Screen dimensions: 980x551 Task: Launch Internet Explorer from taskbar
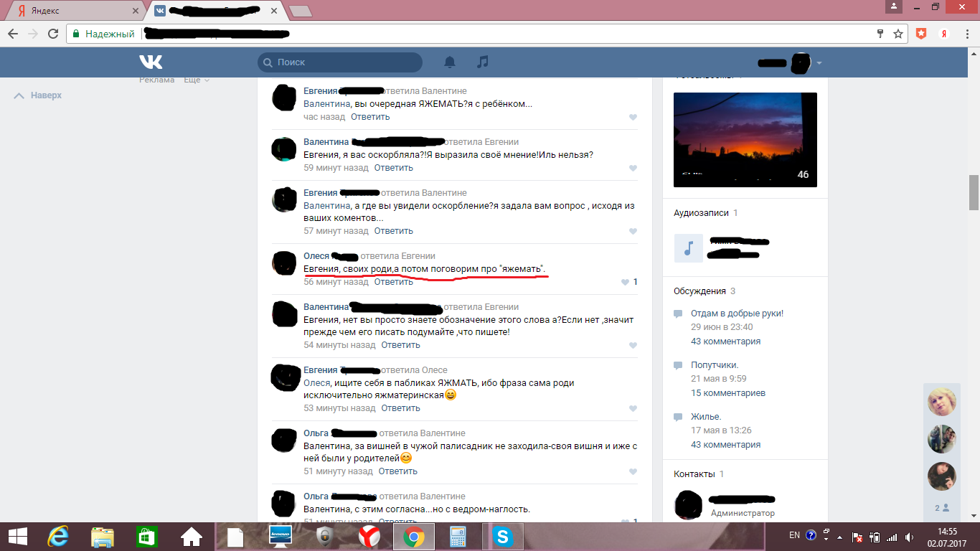click(x=58, y=536)
